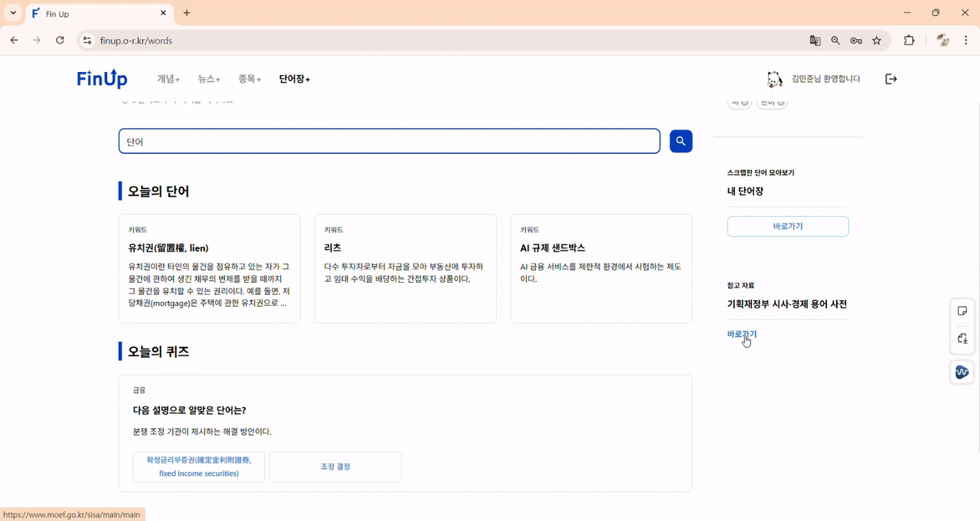Open the memo note icon on right edge

click(x=962, y=310)
